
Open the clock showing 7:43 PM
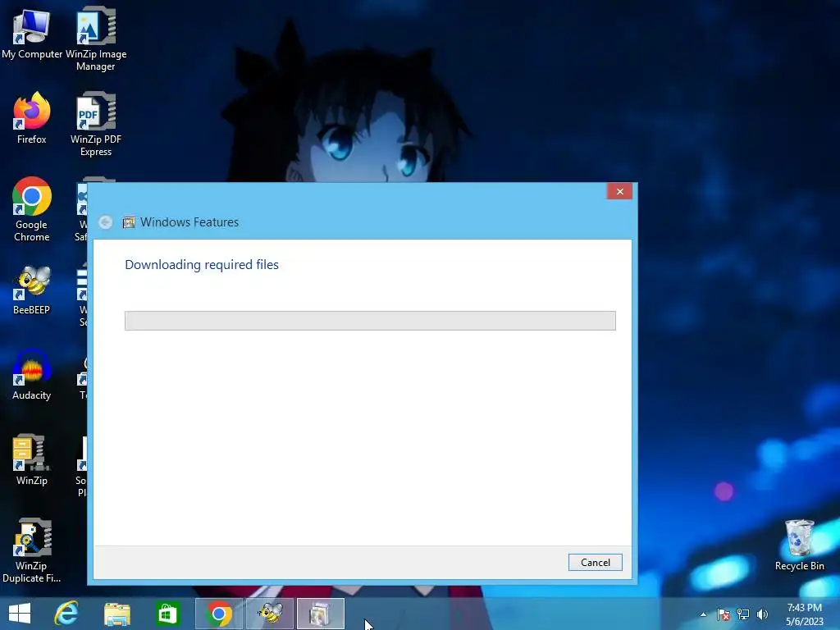pos(804,614)
